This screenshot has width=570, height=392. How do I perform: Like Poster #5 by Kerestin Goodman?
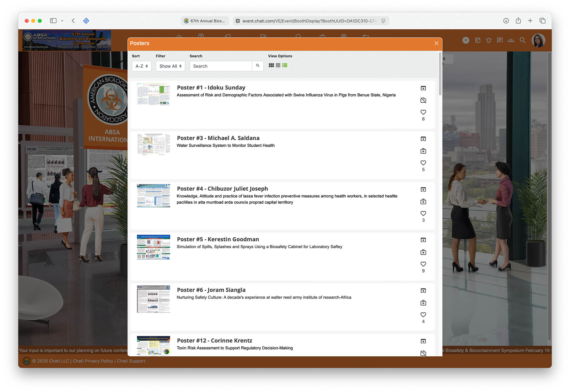click(x=423, y=264)
